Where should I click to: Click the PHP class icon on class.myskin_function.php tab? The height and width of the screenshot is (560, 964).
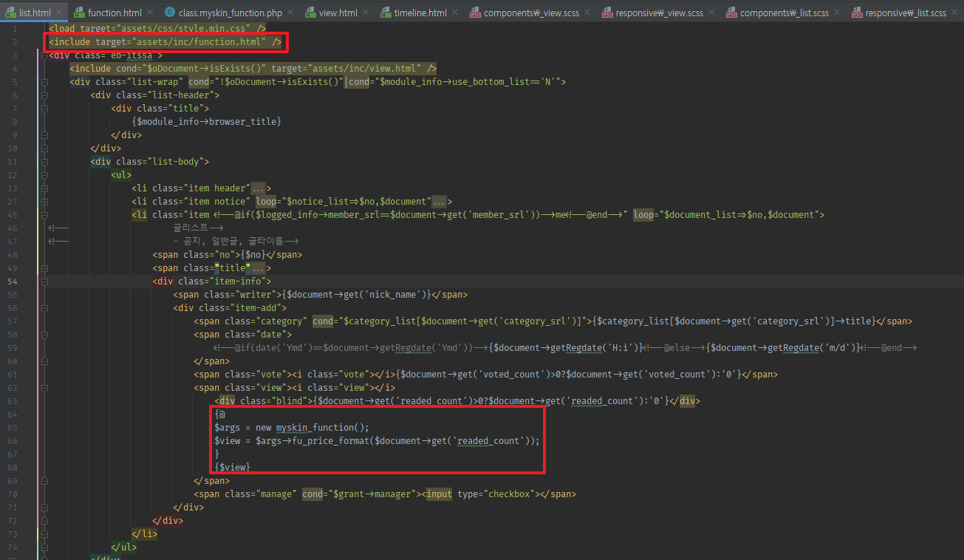170,13
